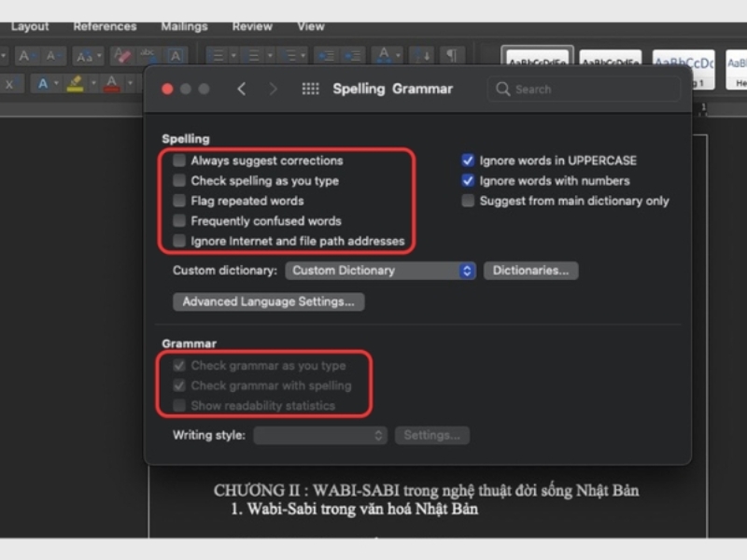Tick the Flag repeated words checkbox
747x560 pixels.
click(x=179, y=201)
